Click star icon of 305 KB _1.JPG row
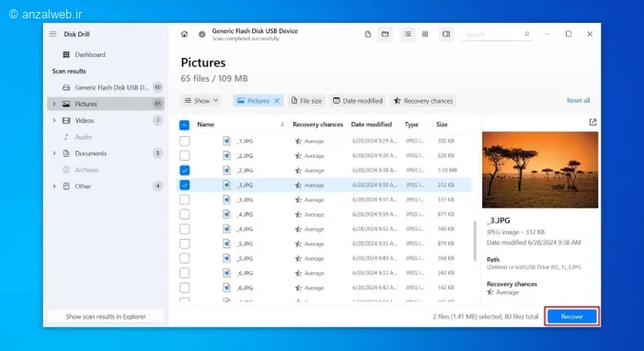Viewport: 644px width, 351px height. click(298, 142)
